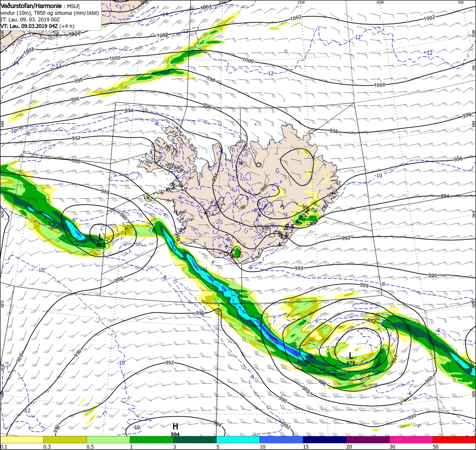
Task: Click the 5W longitude label
Action: tap(461, 2)
